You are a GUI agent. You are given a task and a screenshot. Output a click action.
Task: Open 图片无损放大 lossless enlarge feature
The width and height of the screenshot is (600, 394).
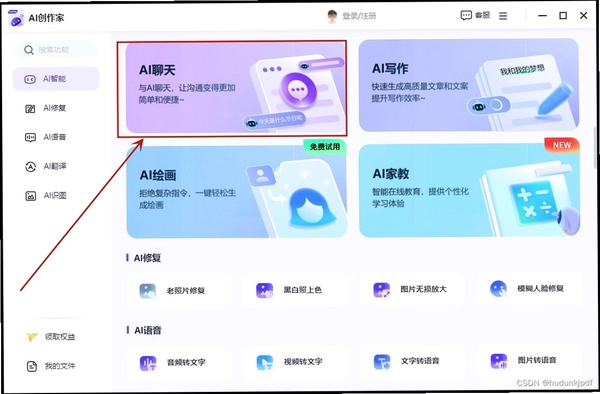tap(412, 290)
